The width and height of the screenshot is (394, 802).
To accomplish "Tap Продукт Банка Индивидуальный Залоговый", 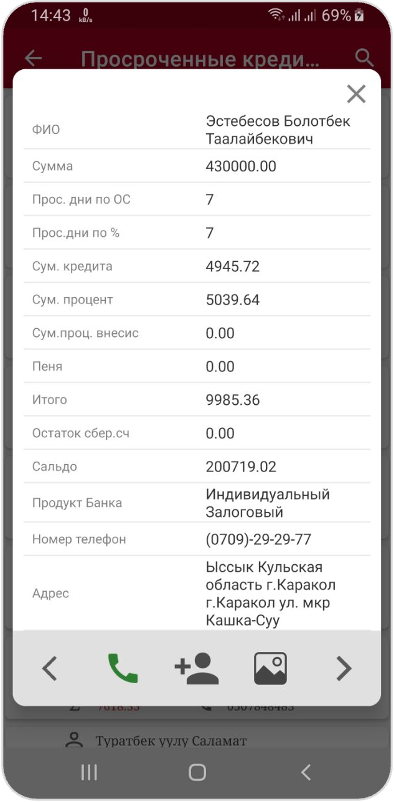I will click(268, 503).
